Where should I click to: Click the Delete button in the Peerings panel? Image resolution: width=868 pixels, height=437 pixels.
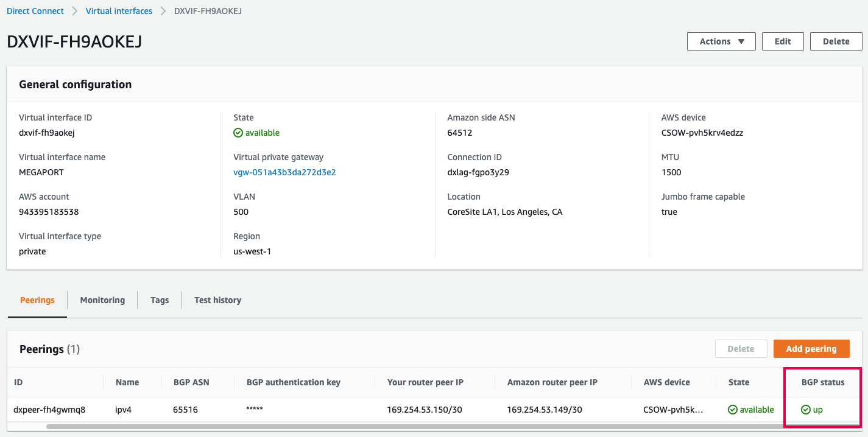(x=741, y=349)
